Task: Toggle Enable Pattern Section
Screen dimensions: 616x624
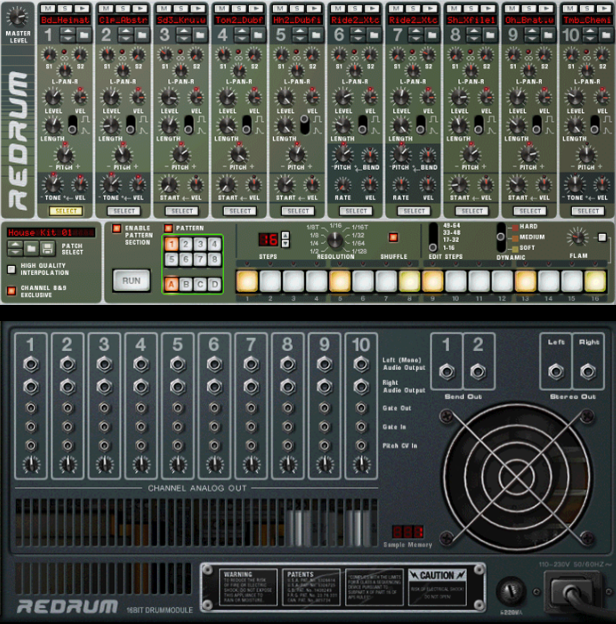Action: click(117, 228)
